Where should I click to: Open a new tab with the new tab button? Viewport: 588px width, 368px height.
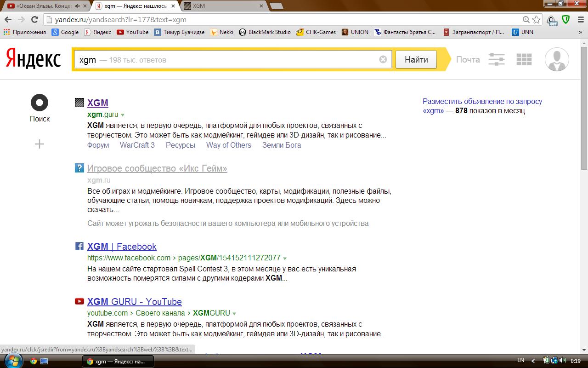276,6
